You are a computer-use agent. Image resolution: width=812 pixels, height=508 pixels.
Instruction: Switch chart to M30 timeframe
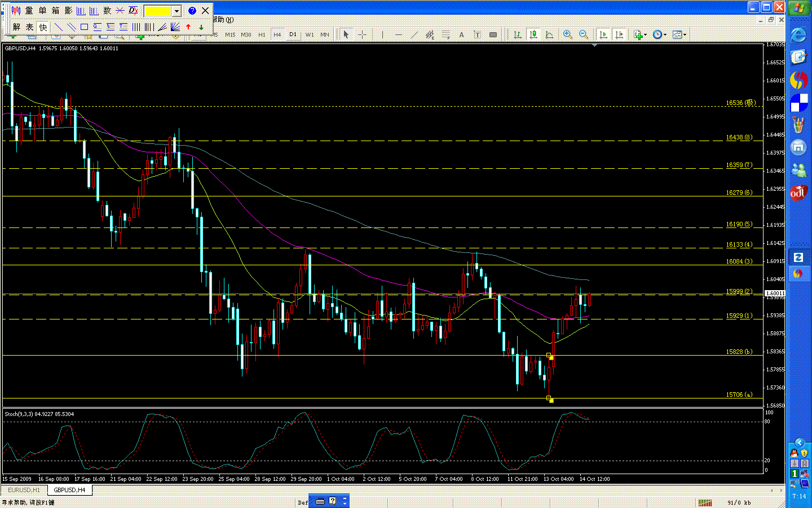246,35
